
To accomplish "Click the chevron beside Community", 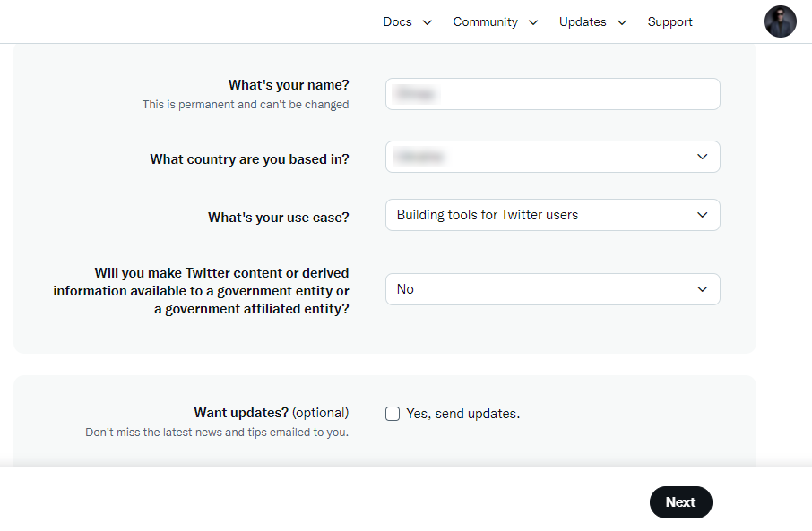I will click(x=533, y=22).
